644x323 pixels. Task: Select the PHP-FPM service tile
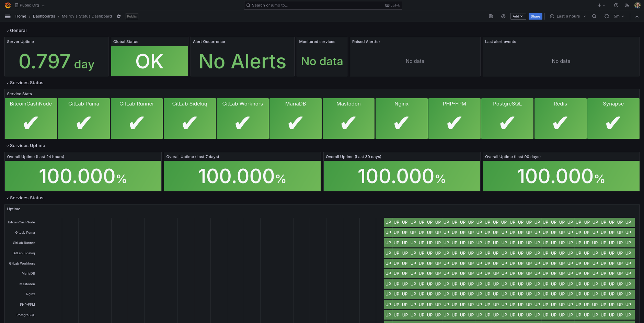455,119
